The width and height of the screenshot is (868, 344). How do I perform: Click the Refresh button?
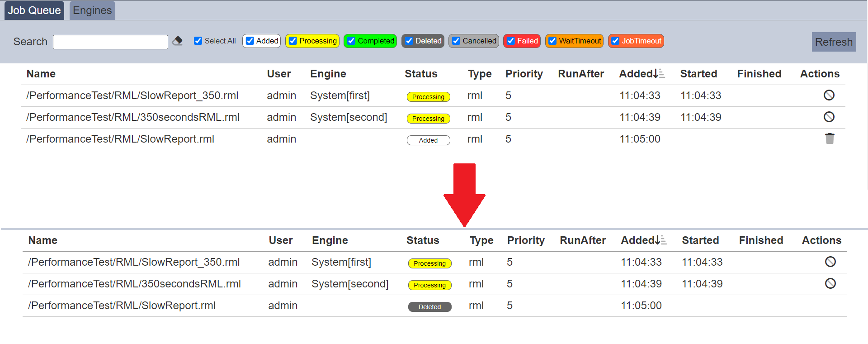click(x=834, y=42)
